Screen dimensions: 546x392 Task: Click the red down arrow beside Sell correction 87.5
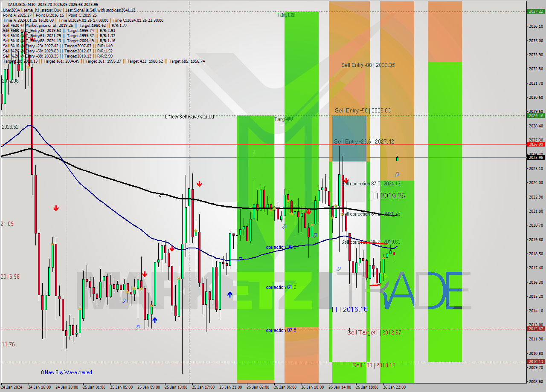click(x=346, y=180)
